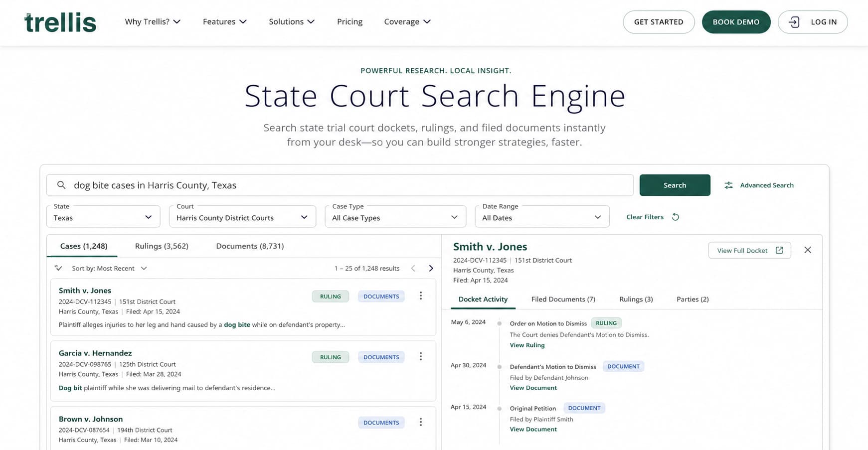Click RULING badge beside Order on Motion to Dismiss
This screenshot has width=868, height=450.
(606, 323)
